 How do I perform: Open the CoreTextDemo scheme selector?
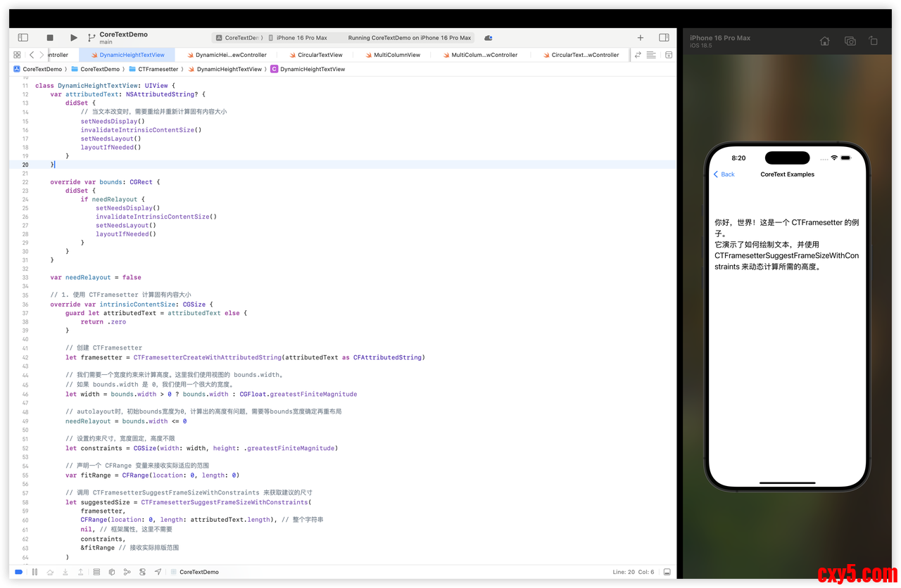click(x=240, y=38)
